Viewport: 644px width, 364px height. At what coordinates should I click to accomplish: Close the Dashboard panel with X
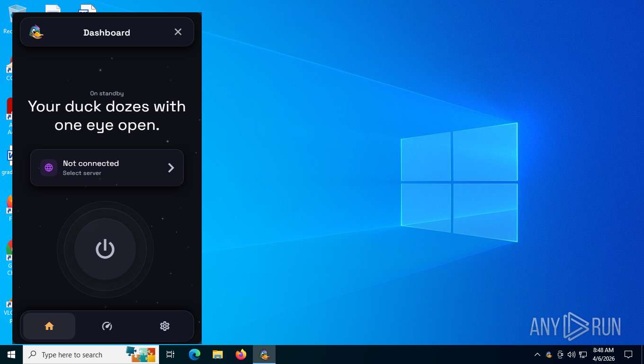pyautogui.click(x=178, y=32)
